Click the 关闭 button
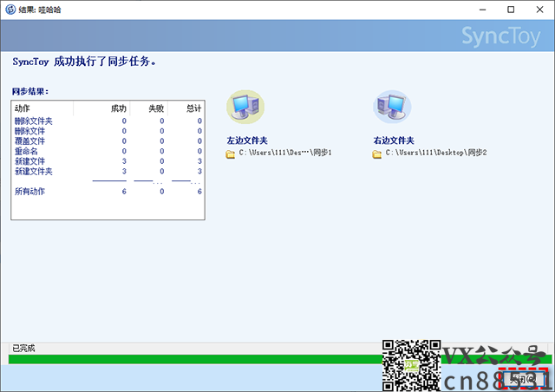The image size is (555, 392). pos(523,379)
